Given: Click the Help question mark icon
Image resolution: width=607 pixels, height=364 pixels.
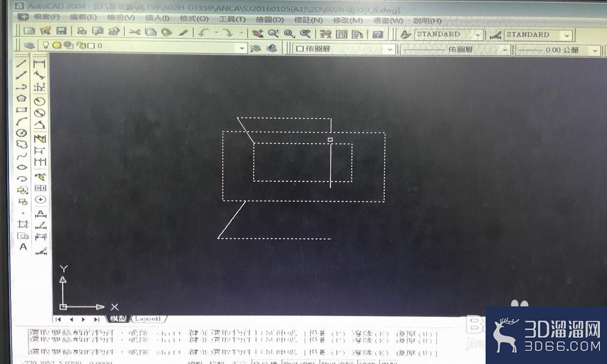Looking at the screenshot, I should [378, 35].
